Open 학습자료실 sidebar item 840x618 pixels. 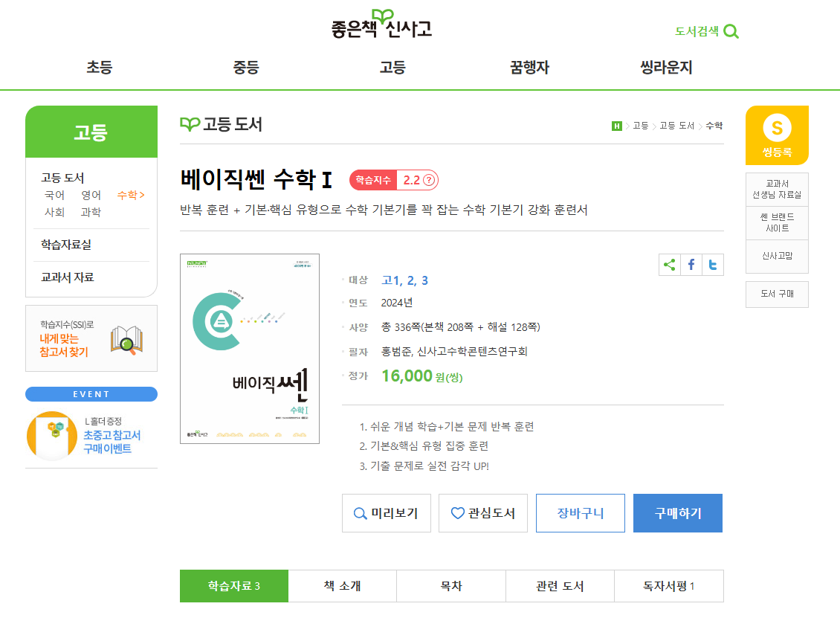[x=66, y=245]
